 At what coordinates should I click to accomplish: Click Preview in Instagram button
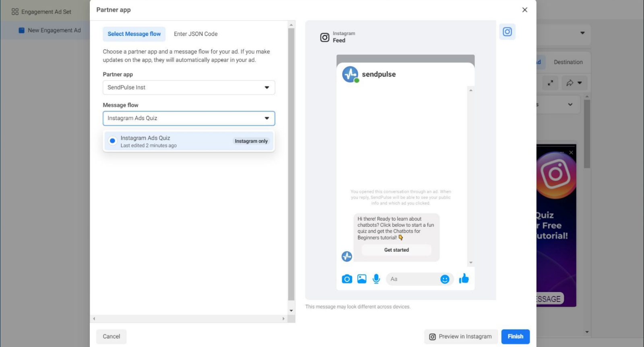(461, 337)
